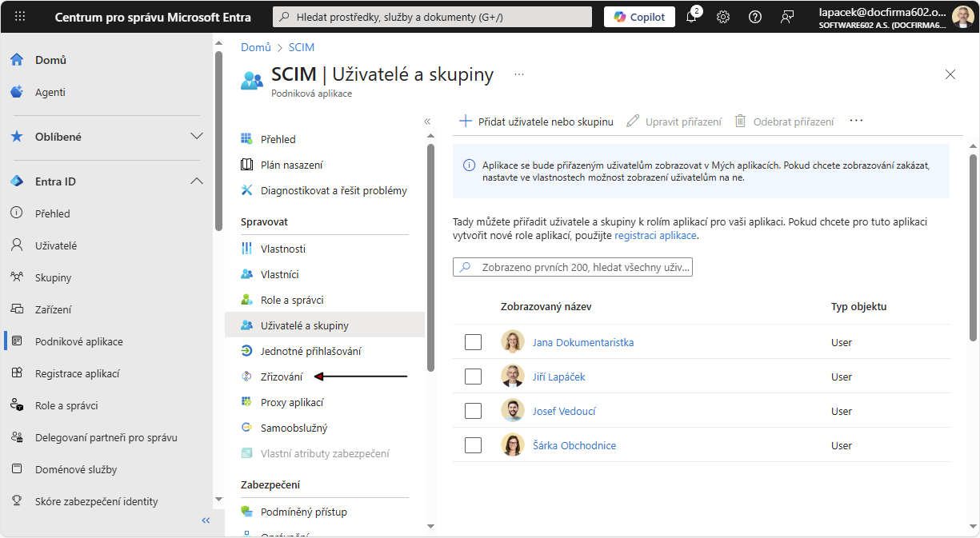Image resolution: width=980 pixels, height=538 pixels.
Task: Click the Vlastnosti bars icon
Action: click(246, 249)
